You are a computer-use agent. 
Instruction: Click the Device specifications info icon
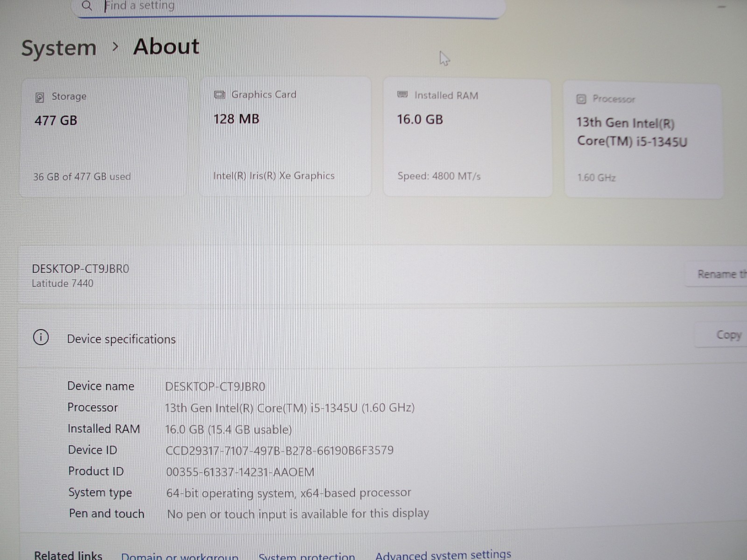tap(41, 337)
